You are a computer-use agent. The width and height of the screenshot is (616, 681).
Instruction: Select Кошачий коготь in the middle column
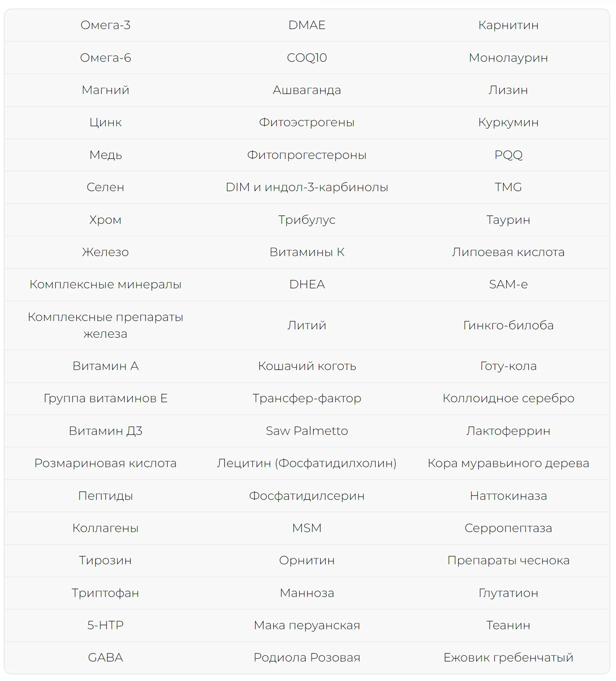[x=307, y=366]
